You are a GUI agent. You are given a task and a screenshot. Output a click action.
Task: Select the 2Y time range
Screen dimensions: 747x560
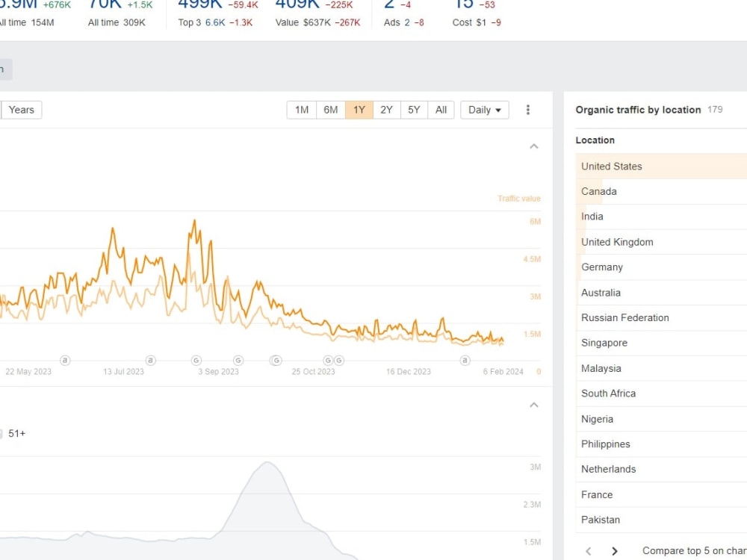[386, 110]
